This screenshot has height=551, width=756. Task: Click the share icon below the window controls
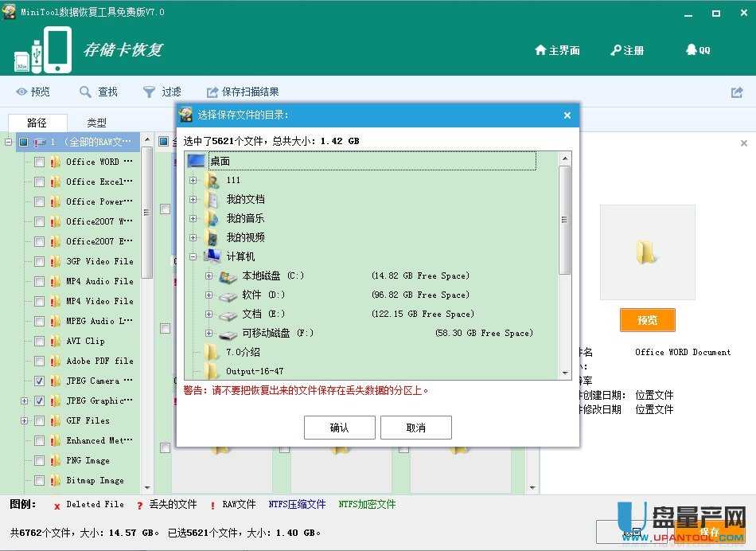tap(736, 91)
